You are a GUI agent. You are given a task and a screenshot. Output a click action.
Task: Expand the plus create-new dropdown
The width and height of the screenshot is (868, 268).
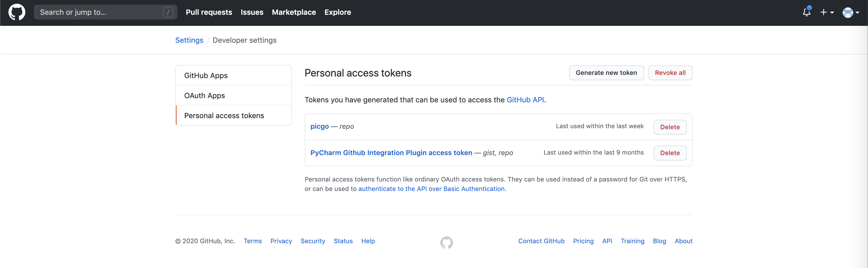tap(827, 12)
